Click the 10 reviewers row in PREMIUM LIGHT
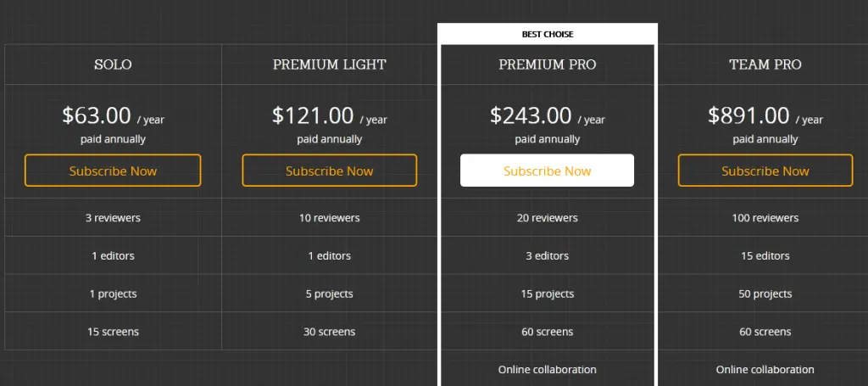Image resolution: width=868 pixels, height=386 pixels. [330, 218]
